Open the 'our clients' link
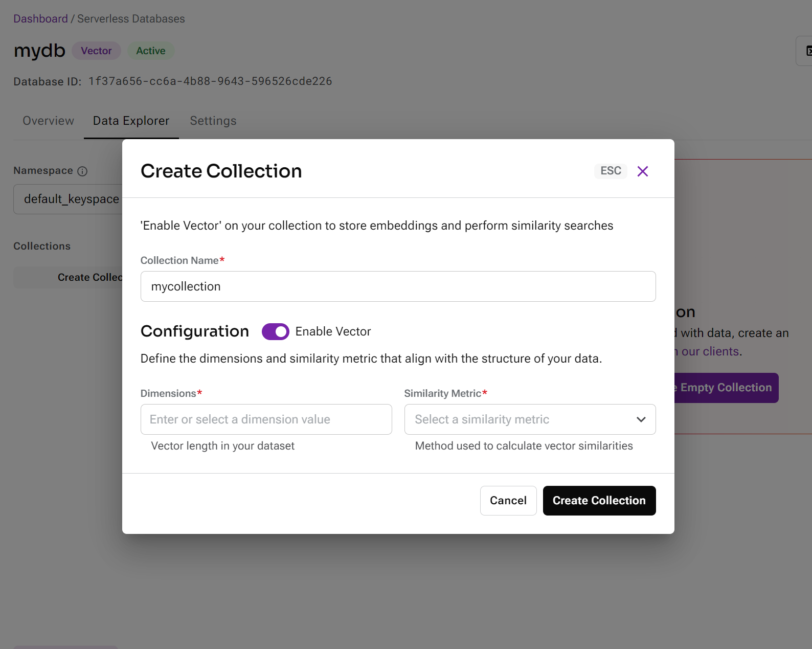This screenshot has height=649, width=812. tap(710, 351)
